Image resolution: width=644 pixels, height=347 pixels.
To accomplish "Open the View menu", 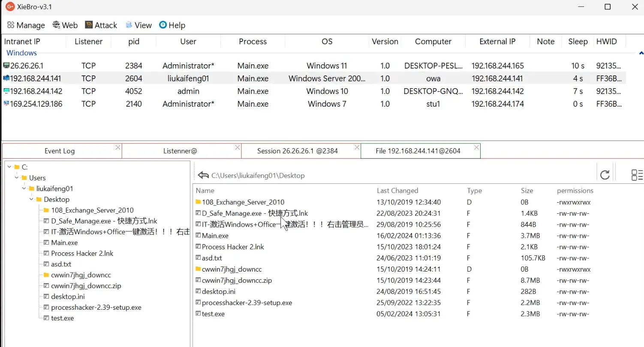I will click(x=138, y=25).
